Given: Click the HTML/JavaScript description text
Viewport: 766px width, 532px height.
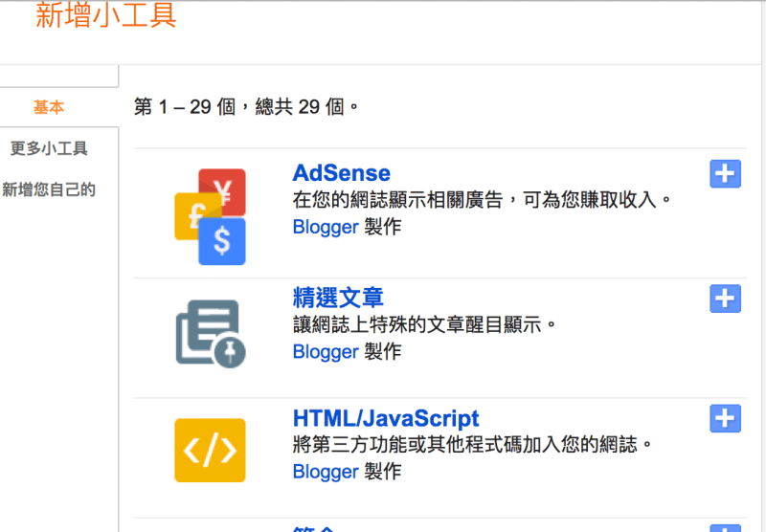Looking at the screenshot, I should tap(472, 445).
